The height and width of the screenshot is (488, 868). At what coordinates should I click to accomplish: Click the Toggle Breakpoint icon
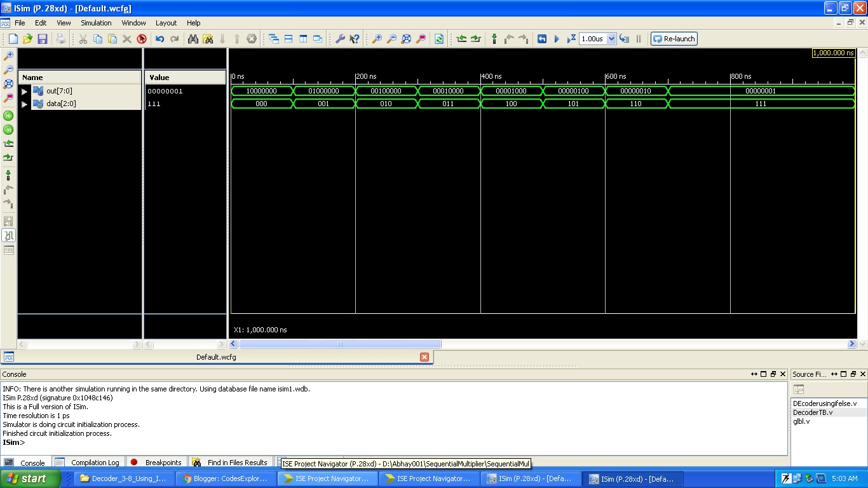(494, 39)
